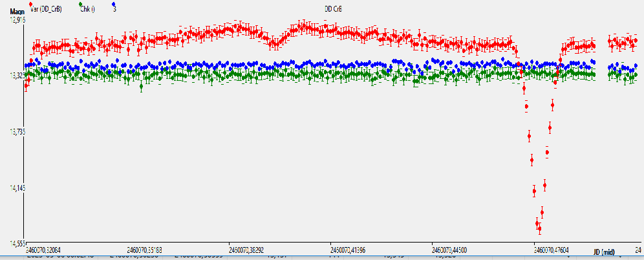
Task: Click the 2460070,47604 time axis label
Action: tap(551, 249)
